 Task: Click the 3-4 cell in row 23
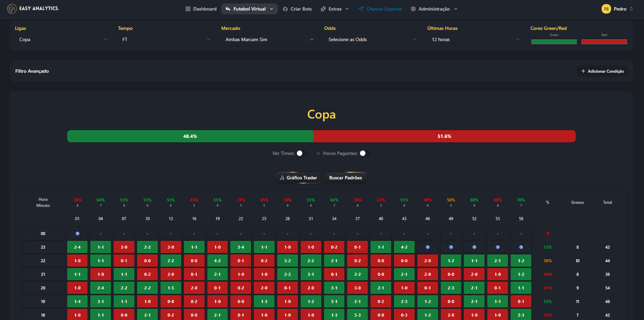[241, 247]
